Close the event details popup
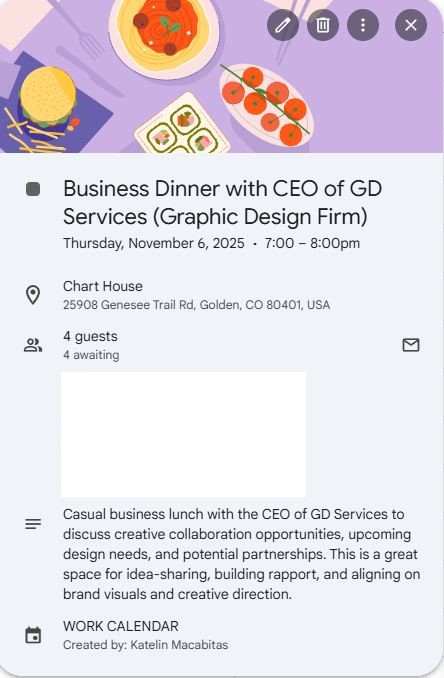 (411, 25)
